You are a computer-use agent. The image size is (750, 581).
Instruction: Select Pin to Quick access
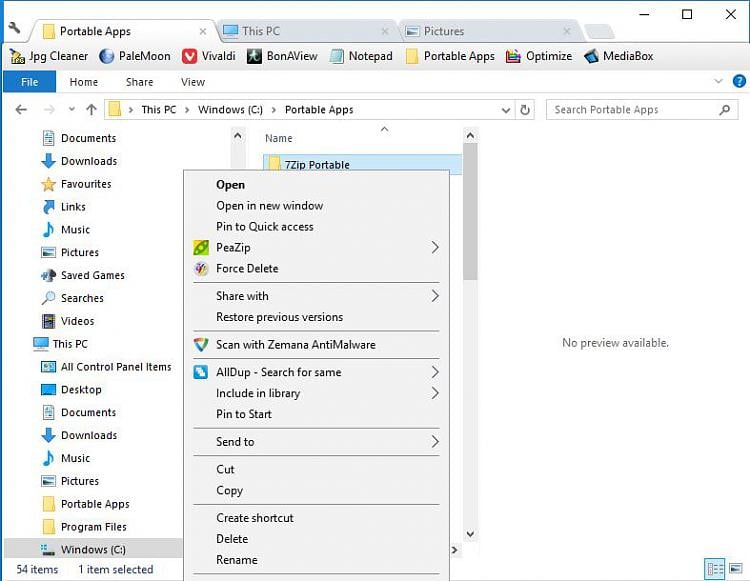pyautogui.click(x=316, y=227)
